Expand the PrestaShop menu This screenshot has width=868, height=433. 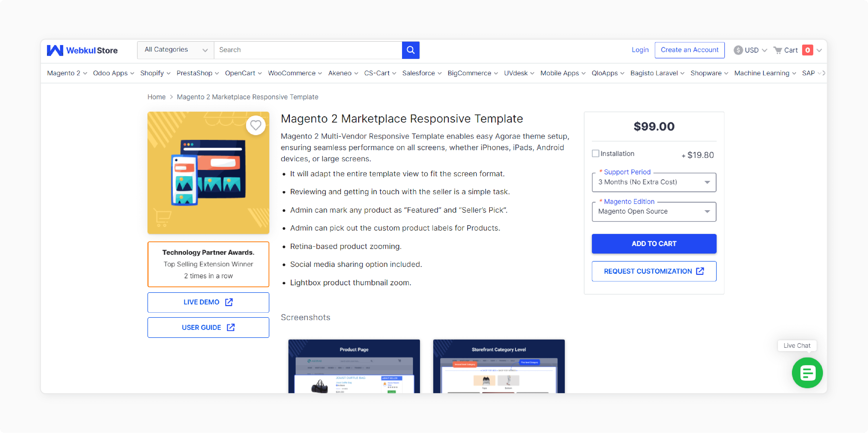[198, 73]
